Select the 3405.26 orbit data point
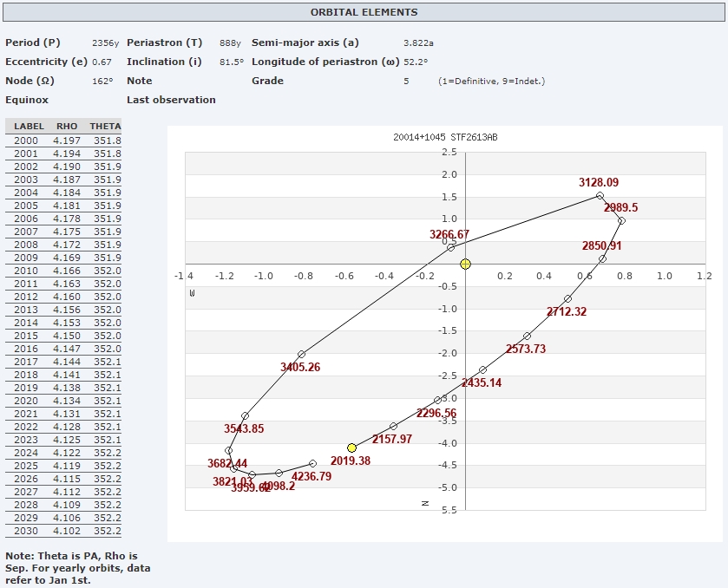Screen dimensions: 728x588 point(301,354)
